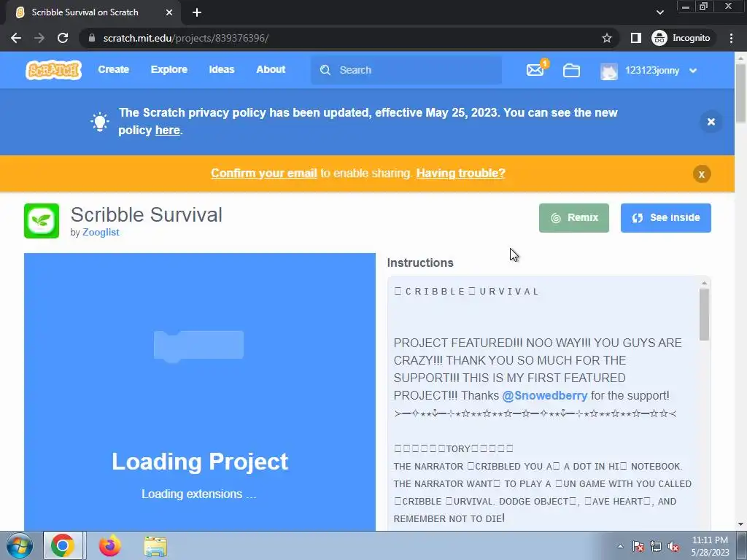The width and height of the screenshot is (747, 560).
Task: Click the See inside button
Action: coord(665,217)
